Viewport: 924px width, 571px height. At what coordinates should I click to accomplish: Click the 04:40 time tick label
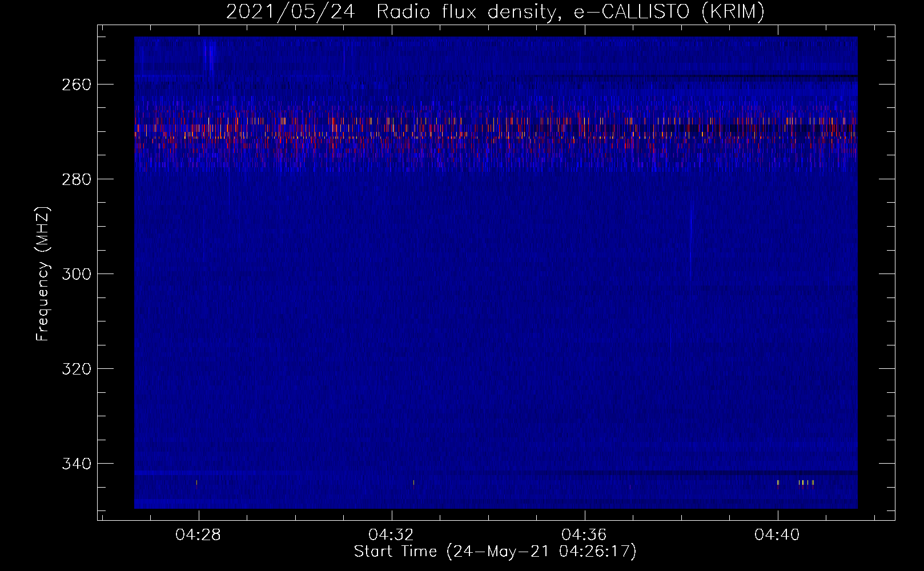[777, 535]
